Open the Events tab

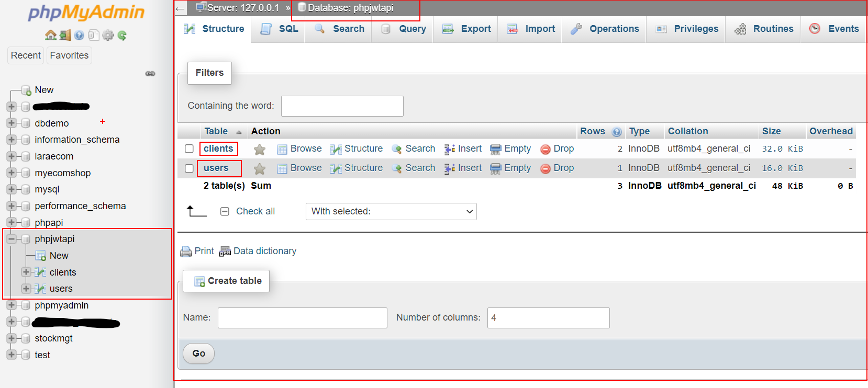pos(834,29)
